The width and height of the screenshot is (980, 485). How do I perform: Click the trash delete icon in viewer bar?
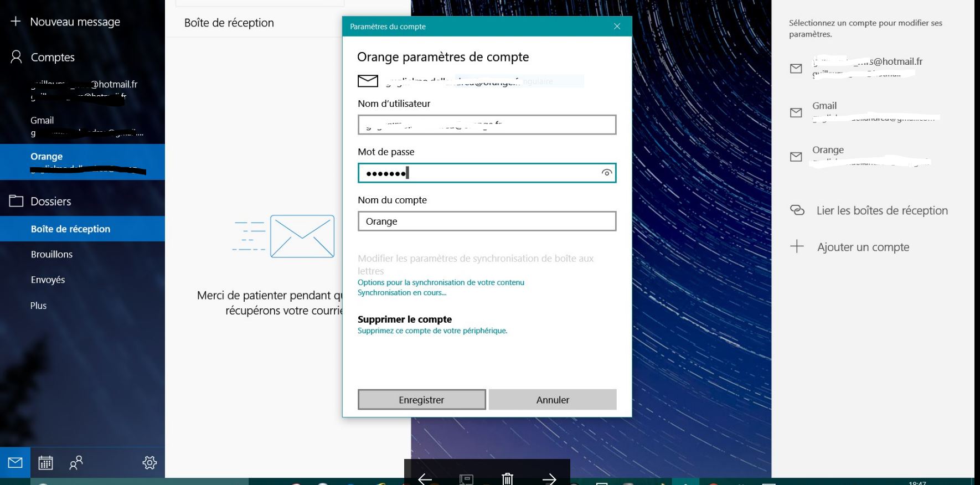pyautogui.click(x=508, y=478)
